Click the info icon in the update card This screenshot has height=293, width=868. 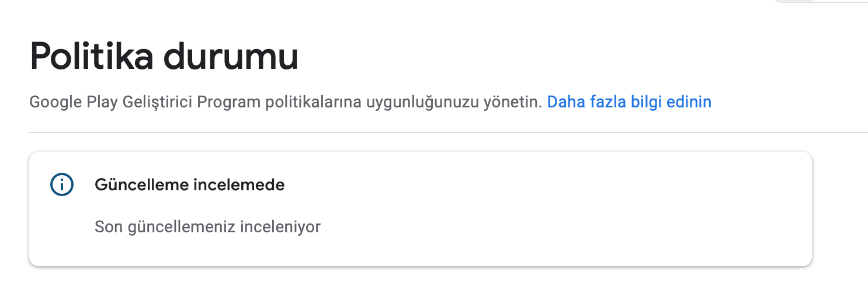[x=62, y=185]
